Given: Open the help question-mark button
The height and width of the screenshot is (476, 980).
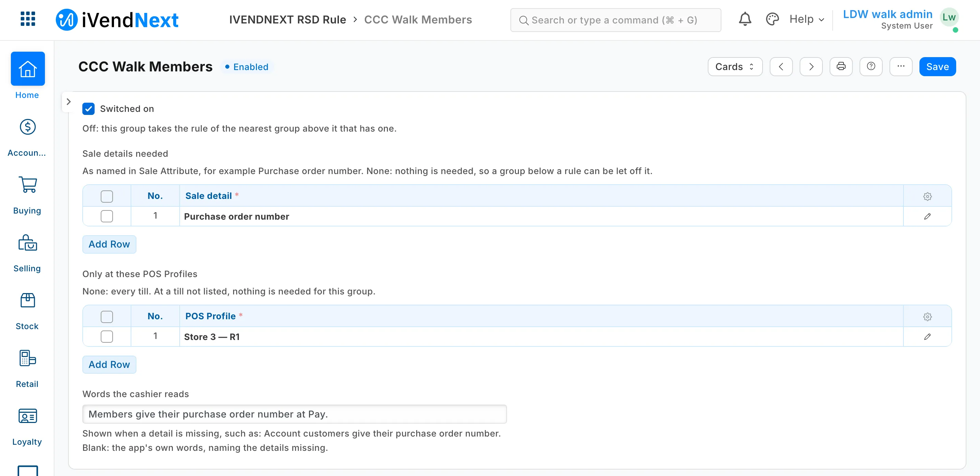Looking at the screenshot, I should point(871,67).
